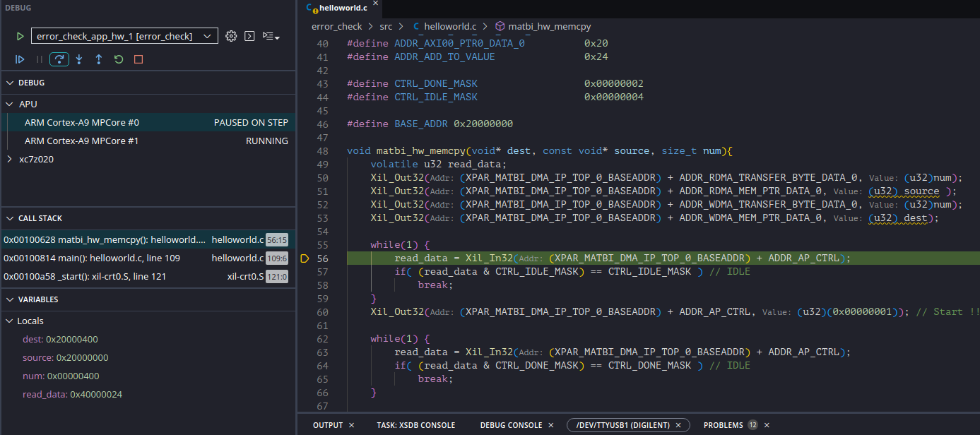
Task: Open the debug view options list menu
Action: tap(271, 36)
